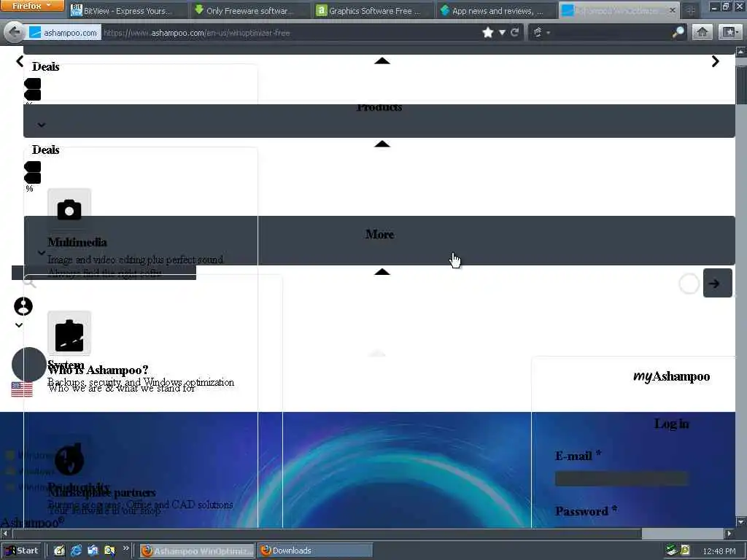Viewport: 747px width, 560px height.
Task: Click the Deals heading below the Products bar
Action: [46, 149]
